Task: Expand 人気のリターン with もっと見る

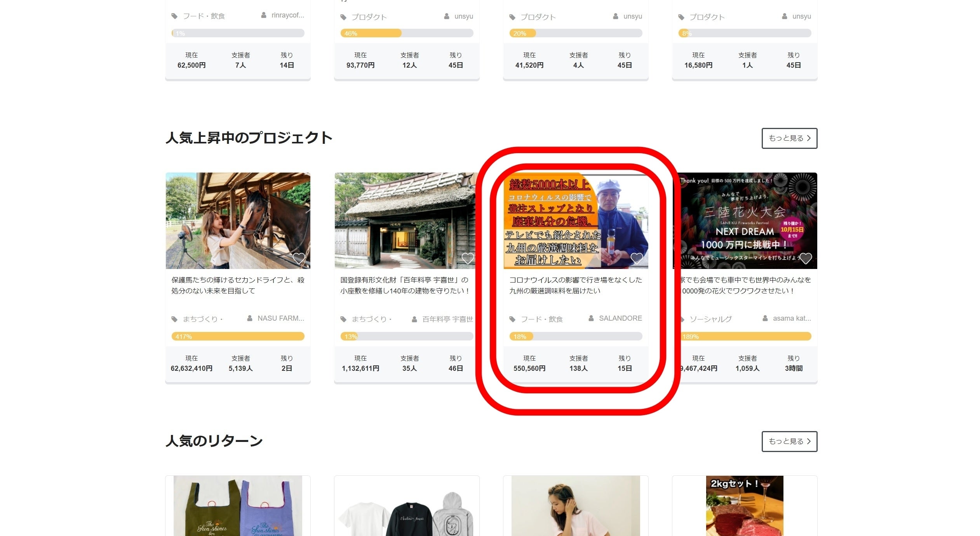Action: (789, 441)
